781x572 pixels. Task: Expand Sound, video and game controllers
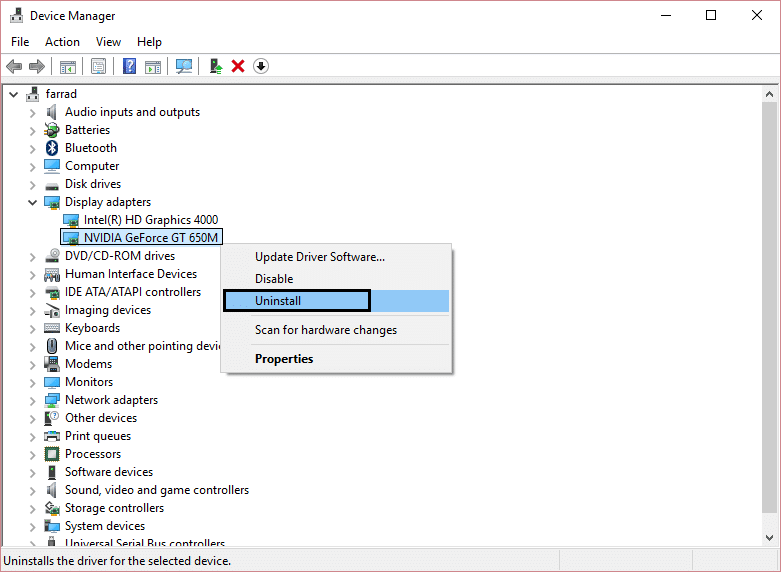[x=32, y=491]
